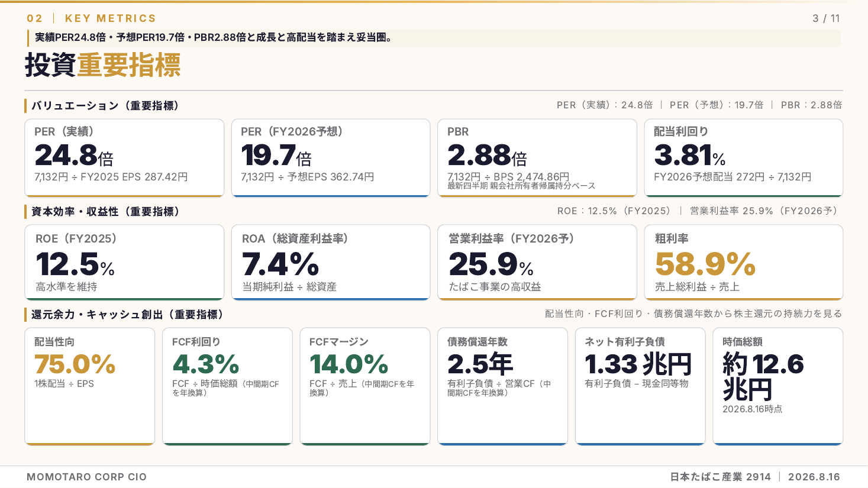Click the text 'FY2026予想配当 272円 ÷ 7,132円'

pos(733,177)
